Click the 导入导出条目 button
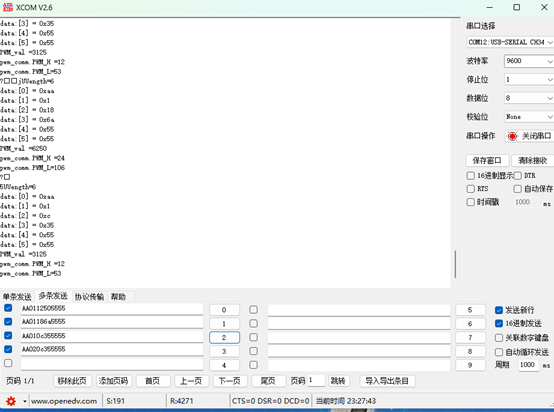The height and width of the screenshot is (412, 554). (387, 381)
